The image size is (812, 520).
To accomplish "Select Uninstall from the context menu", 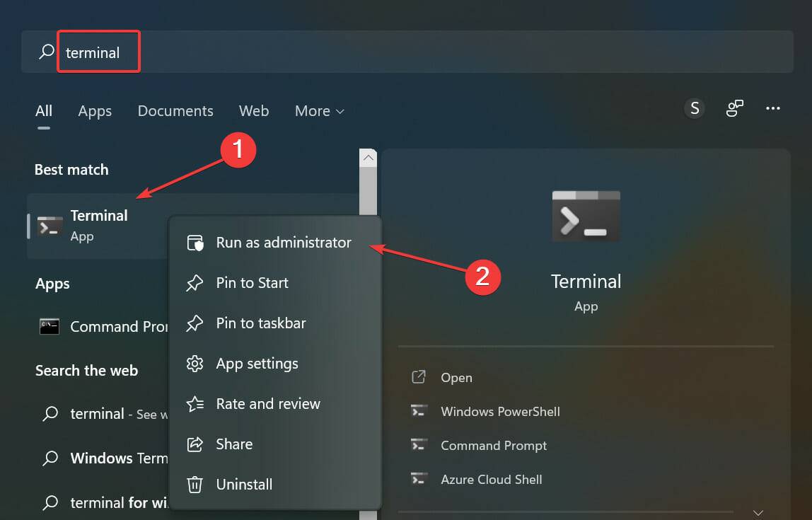I will point(244,484).
